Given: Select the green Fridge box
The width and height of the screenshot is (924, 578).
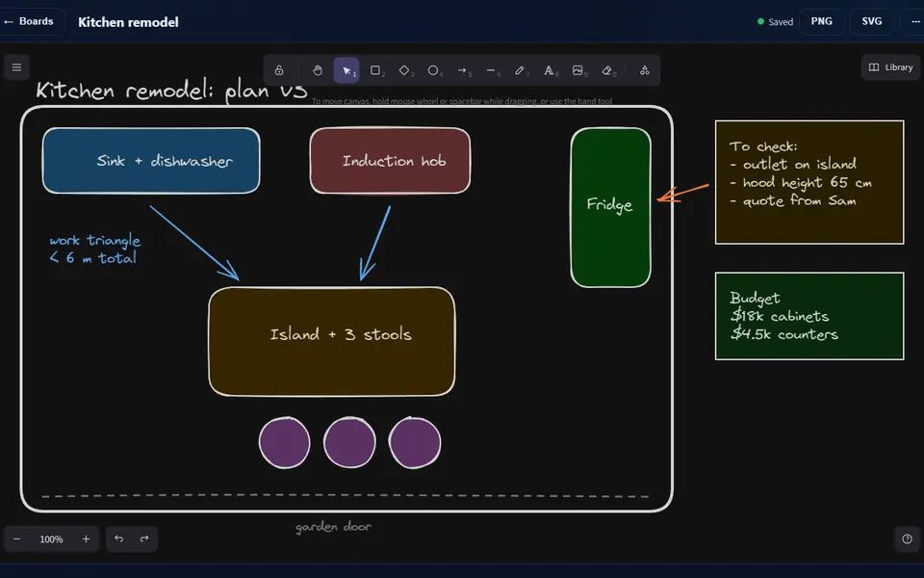Looking at the screenshot, I should pyautogui.click(x=610, y=208).
